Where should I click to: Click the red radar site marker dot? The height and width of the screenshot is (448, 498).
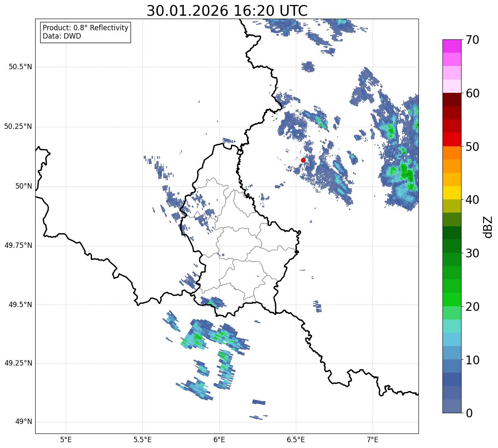303,160
